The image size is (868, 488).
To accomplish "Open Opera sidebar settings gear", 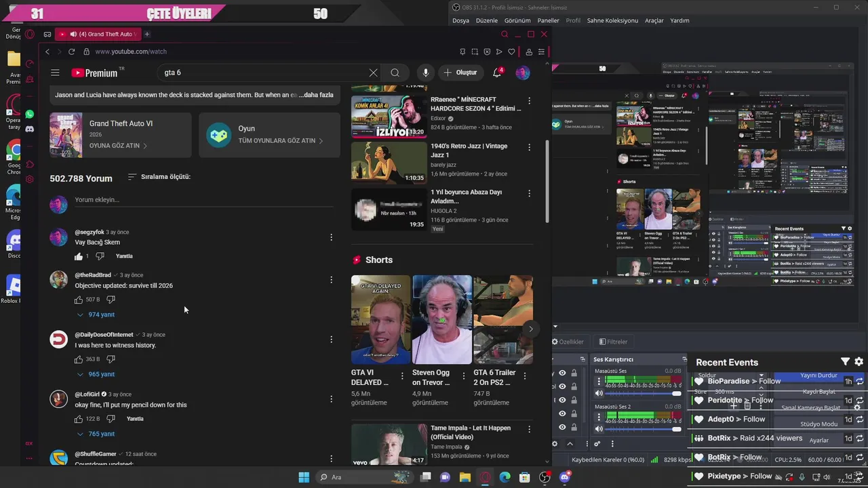I will point(29,179).
